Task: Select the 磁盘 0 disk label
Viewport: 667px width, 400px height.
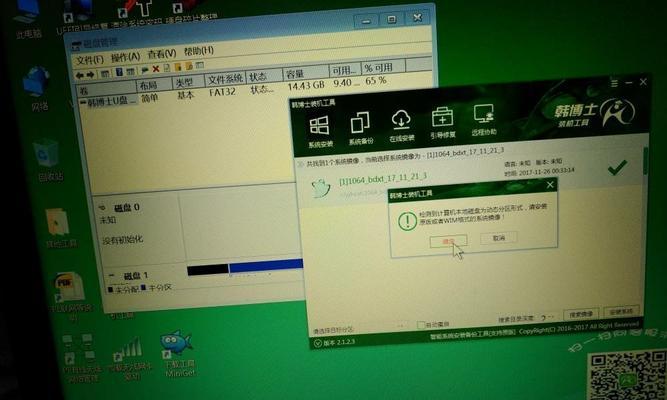Action: (126, 207)
